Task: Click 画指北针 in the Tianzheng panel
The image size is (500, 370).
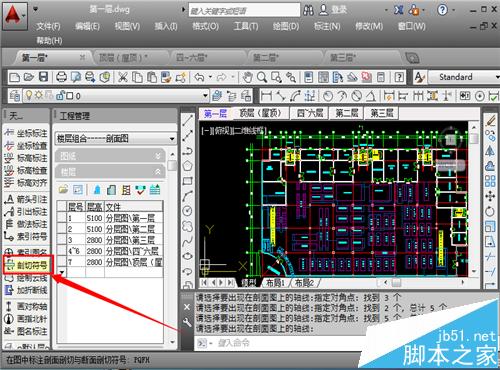Action: 26,319
